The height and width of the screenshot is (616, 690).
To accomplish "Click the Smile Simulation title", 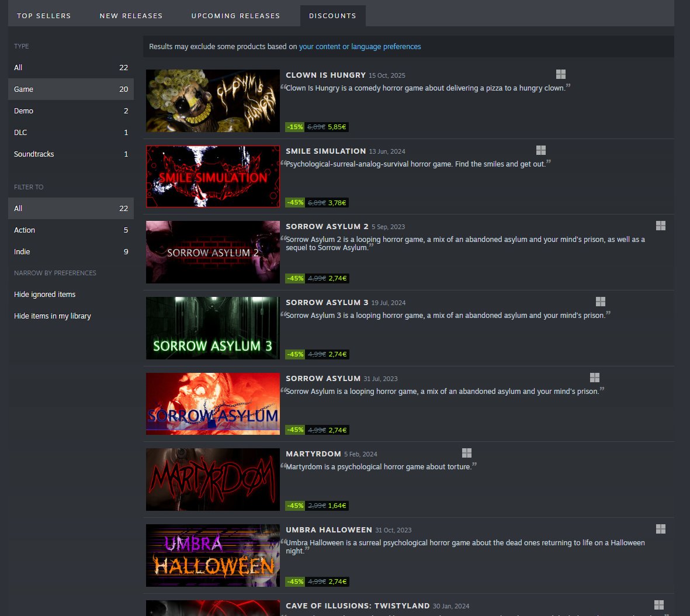I will pyautogui.click(x=325, y=151).
